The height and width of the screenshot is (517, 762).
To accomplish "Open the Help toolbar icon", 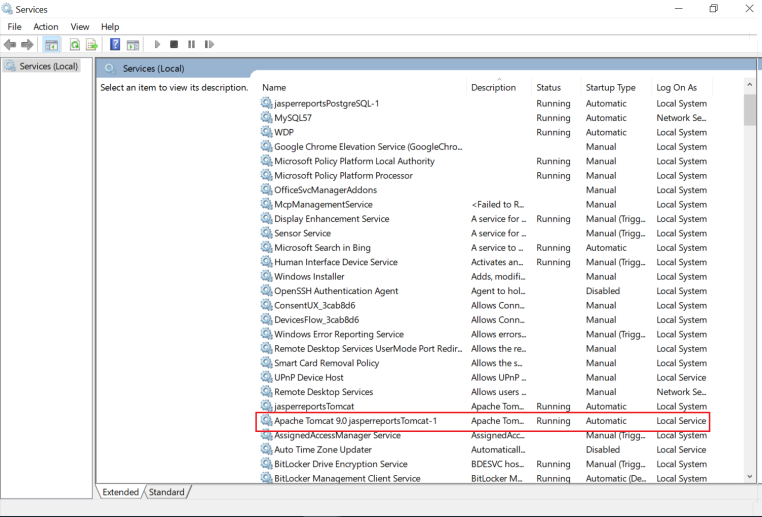I will coord(115,44).
